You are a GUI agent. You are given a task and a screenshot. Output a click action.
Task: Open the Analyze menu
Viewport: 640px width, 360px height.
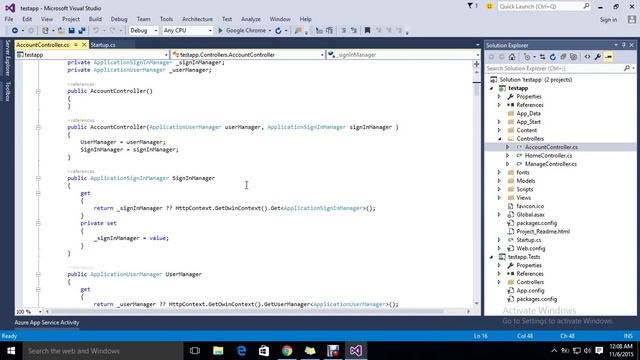251,19
